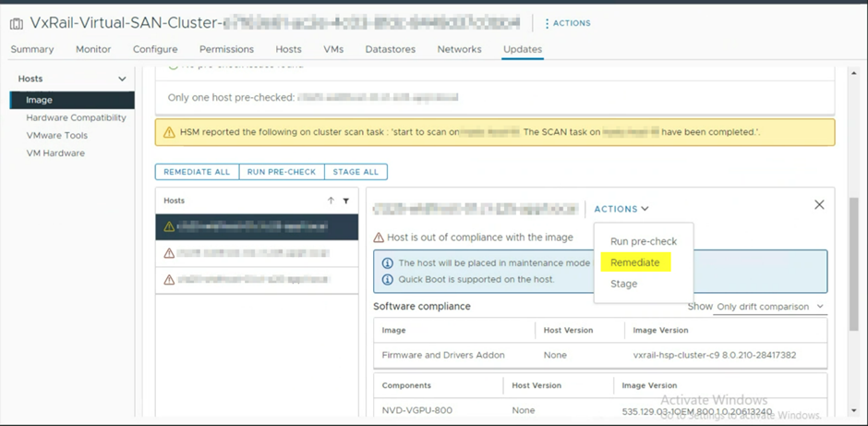This screenshot has height=426, width=868.
Task: Click out-of-compliance warning icon in host panel
Action: (x=379, y=237)
